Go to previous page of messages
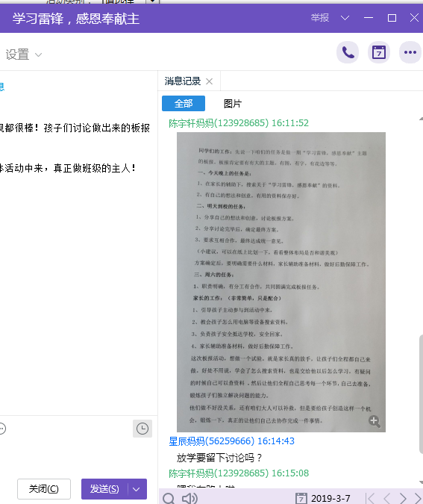This screenshot has height=504, width=423. coord(387,498)
